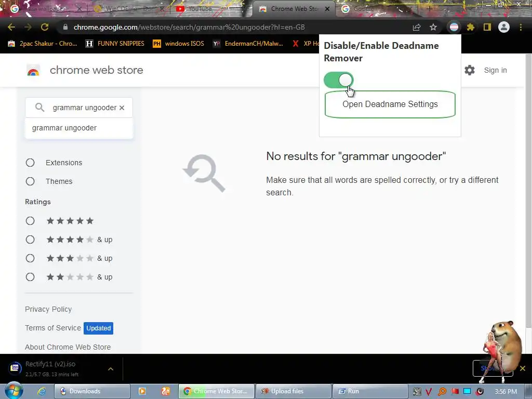Open windows ISOS bookmark
Image resolution: width=532 pixels, height=399 pixels.
pos(179,44)
